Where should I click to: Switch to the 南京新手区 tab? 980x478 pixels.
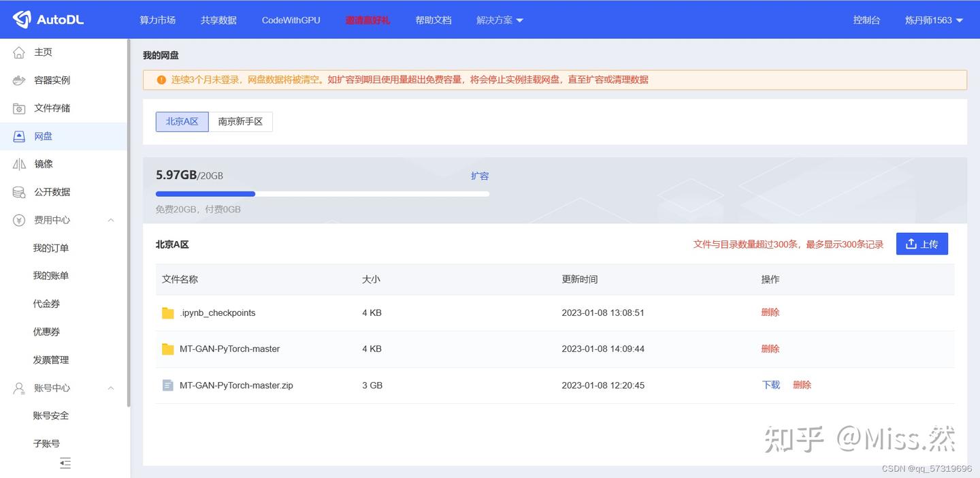click(x=240, y=121)
